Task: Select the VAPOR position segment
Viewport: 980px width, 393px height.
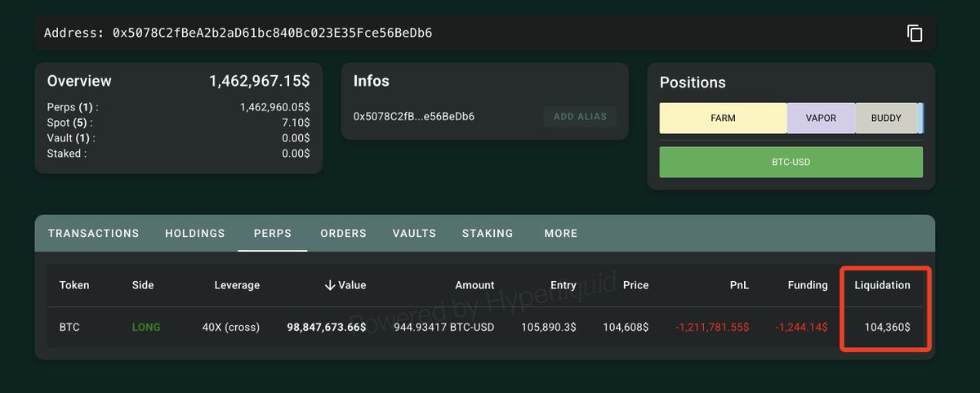Action: (821, 118)
